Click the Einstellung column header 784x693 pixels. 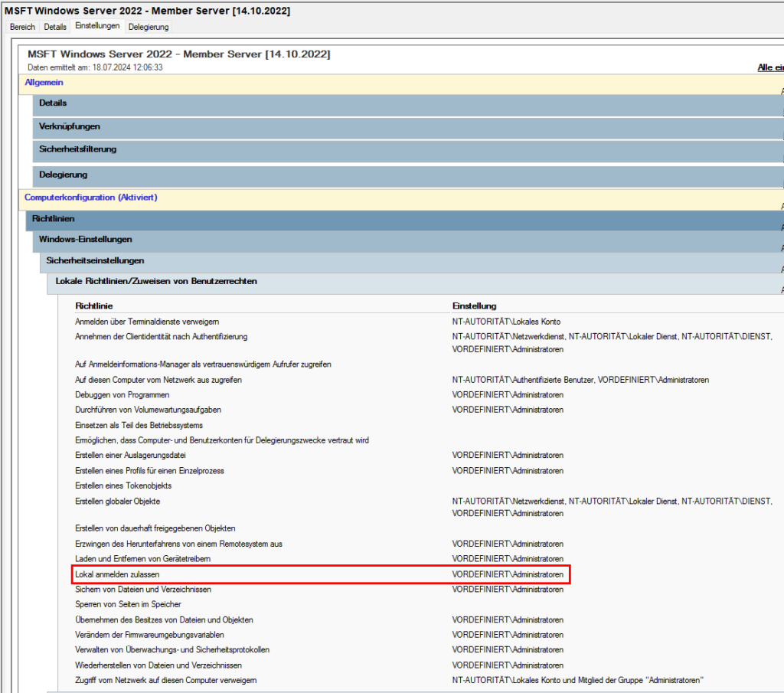475,306
